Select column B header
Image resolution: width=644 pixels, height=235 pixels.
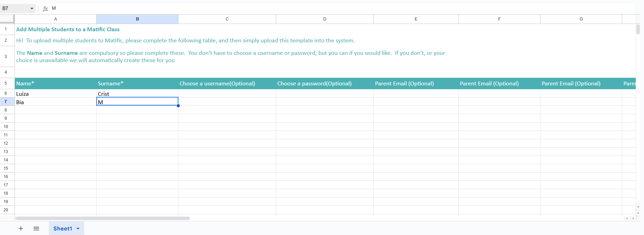tap(137, 19)
